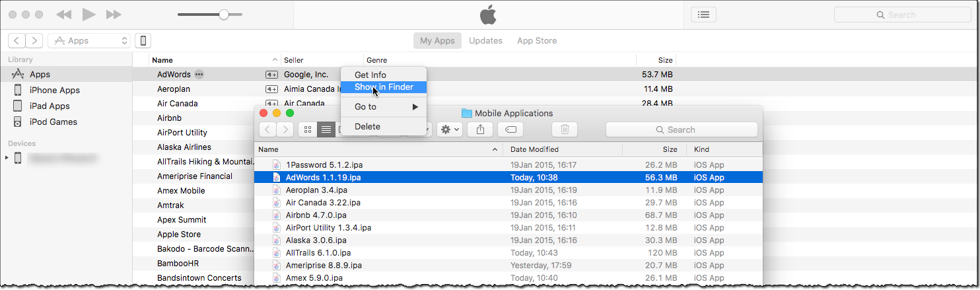Go forward in iTunes navigation
This screenshot has height=290, width=980.
coord(34,41)
